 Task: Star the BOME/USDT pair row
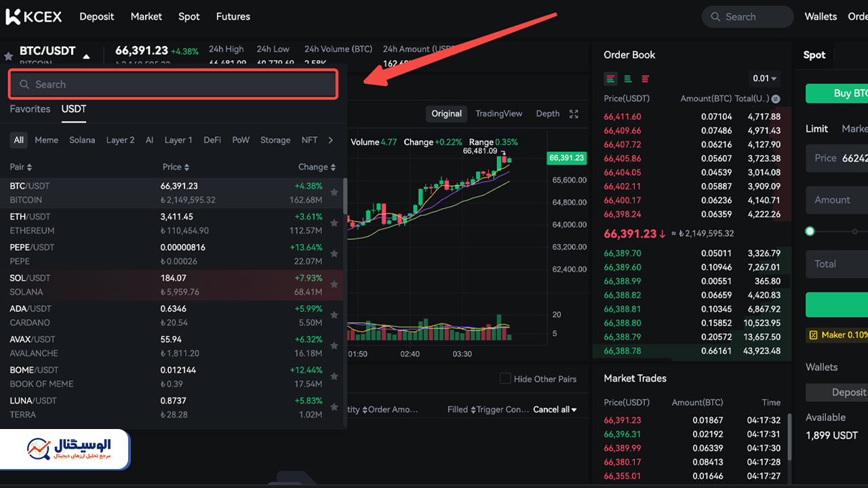click(x=334, y=376)
